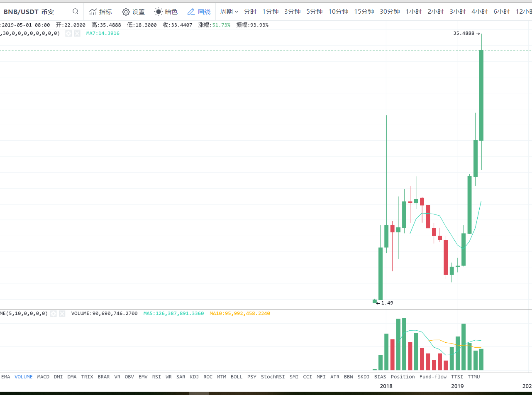Image resolution: width=532 pixels, height=395 pixels.
Task: Switch sub-chart to BOLL indicator
Action: pyautogui.click(x=237, y=377)
